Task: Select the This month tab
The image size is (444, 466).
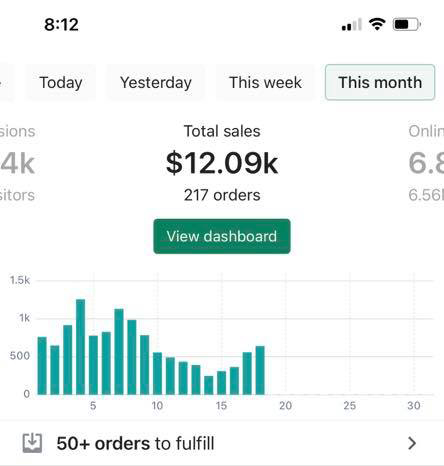Action: 380,82
